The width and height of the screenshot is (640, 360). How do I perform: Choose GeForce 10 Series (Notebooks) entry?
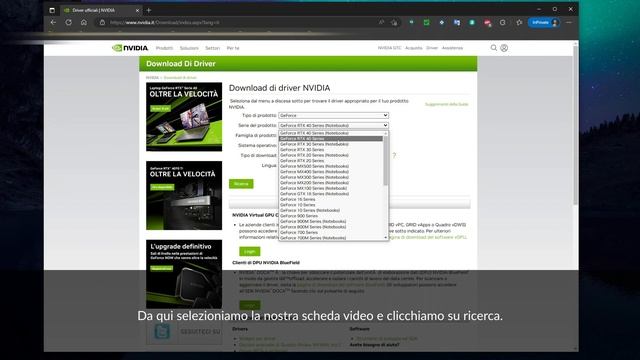point(331,210)
